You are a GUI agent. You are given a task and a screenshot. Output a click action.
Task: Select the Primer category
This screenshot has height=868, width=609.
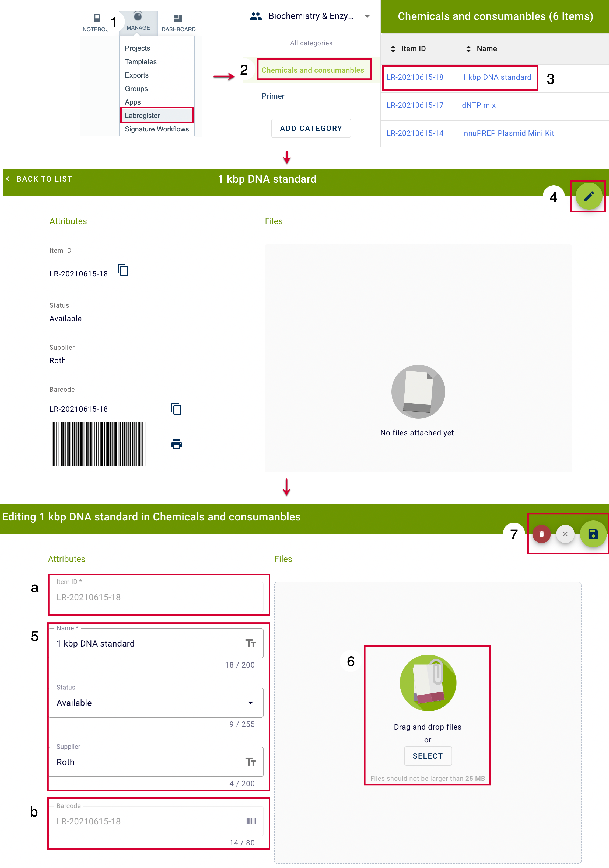(x=273, y=96)
